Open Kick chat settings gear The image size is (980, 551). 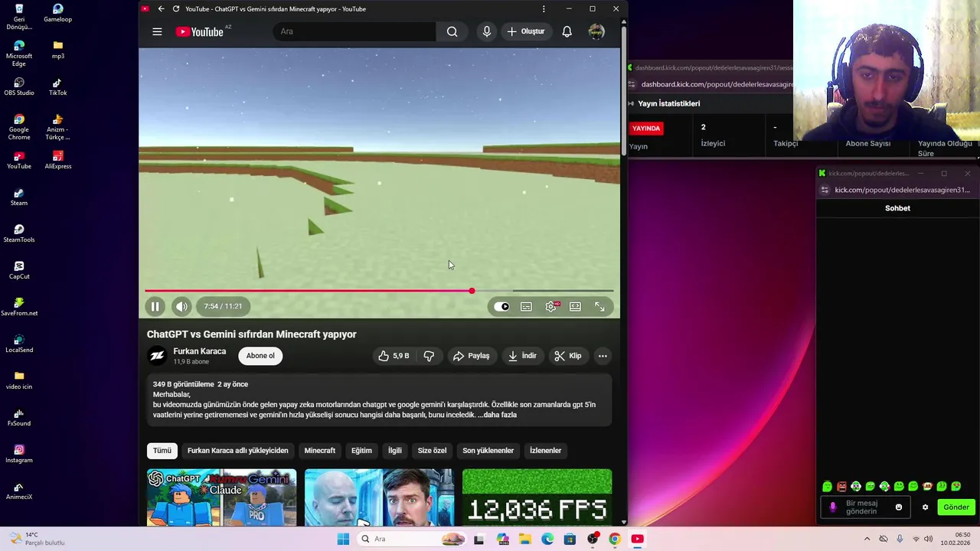click(925, 507)
